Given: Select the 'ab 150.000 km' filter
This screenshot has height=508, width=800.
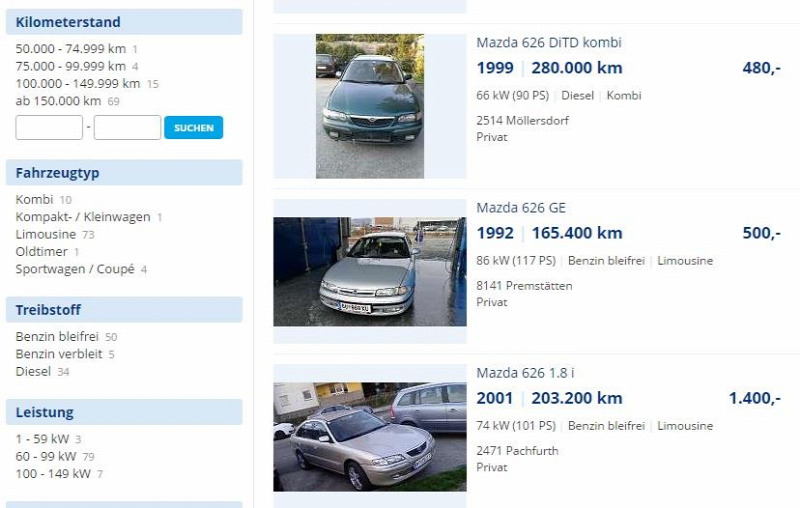Looking at the screenshot, I should point(58,101).
